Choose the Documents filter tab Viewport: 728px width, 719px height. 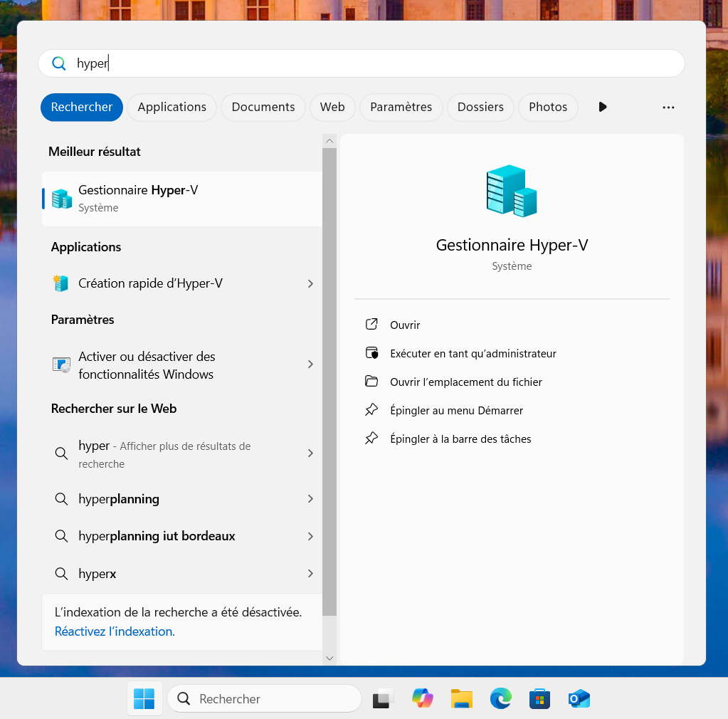(263, 107)
